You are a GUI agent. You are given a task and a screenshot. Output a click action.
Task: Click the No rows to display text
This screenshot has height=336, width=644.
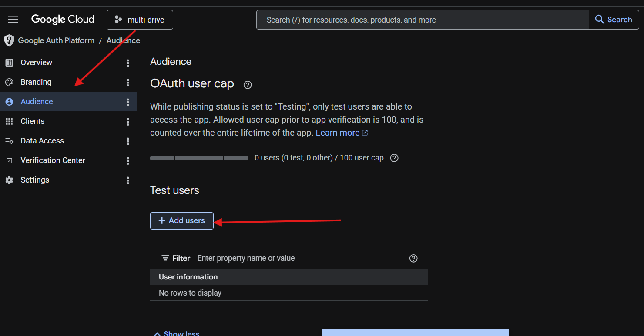click(190, 293)
